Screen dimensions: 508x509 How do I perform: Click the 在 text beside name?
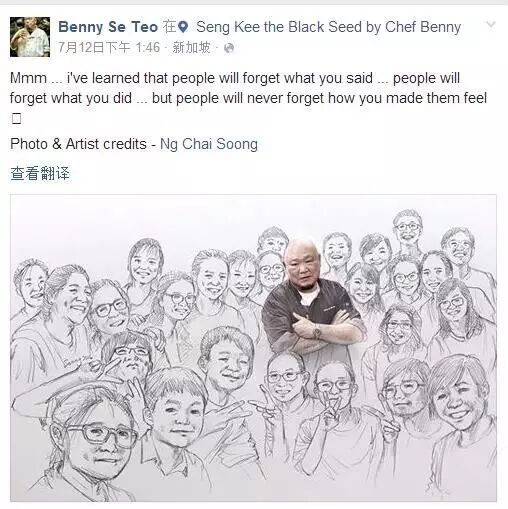[x=169, y=27]
